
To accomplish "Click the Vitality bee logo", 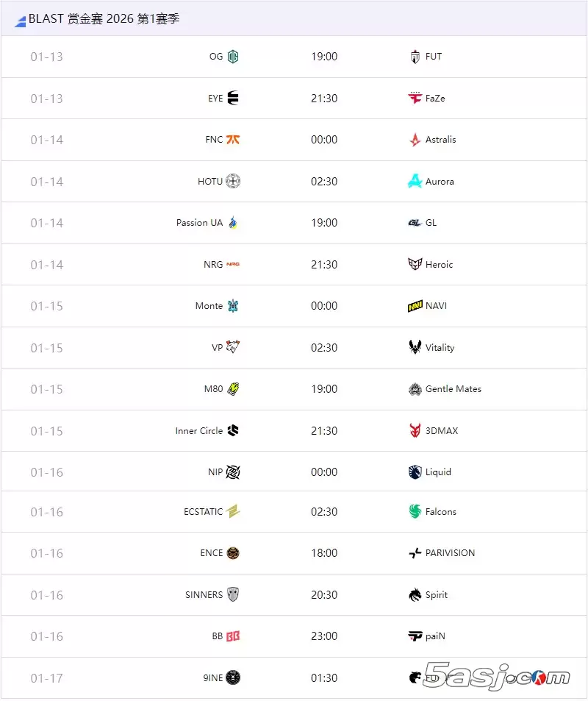I will coord(415,347).
